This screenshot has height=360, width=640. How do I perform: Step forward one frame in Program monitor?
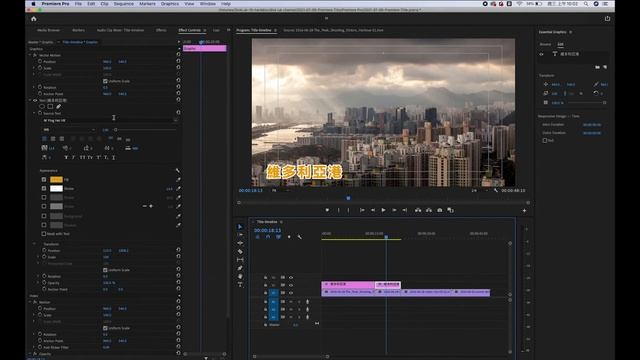pos(394,210)
